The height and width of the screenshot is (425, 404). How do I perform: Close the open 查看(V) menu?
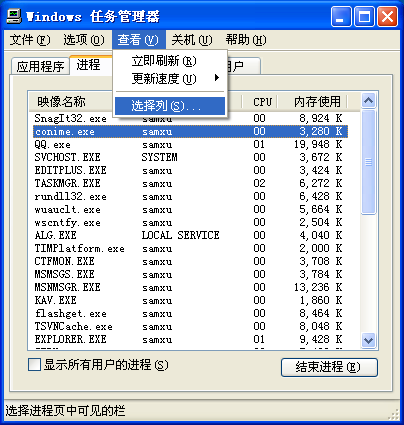point(138,40)
